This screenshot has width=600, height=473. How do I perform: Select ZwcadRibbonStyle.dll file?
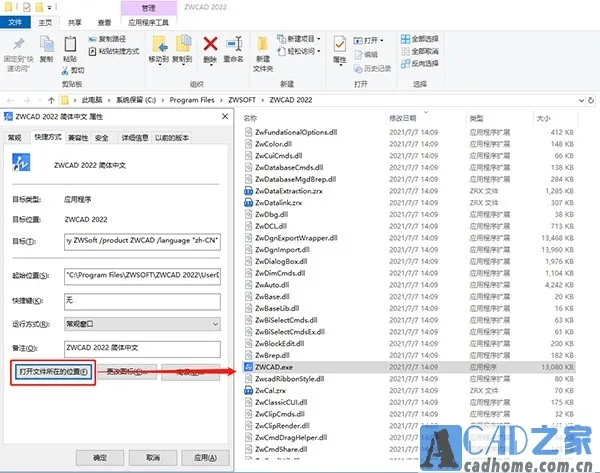[289, 379]
